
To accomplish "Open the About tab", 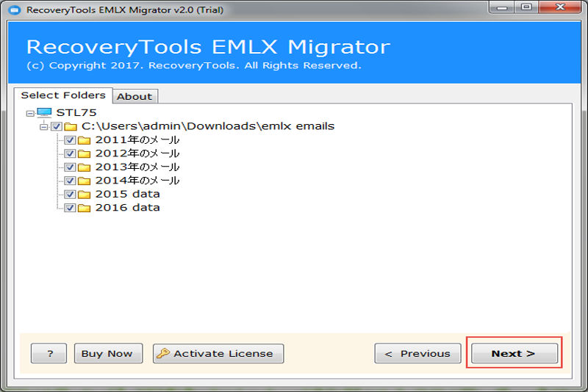I will pyautogui.click(x=135, y=97).
